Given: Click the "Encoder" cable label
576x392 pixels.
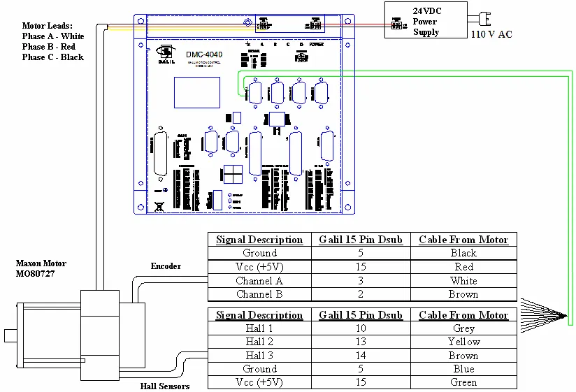Looking at the screenshot, I should click(x=166, y=266).
